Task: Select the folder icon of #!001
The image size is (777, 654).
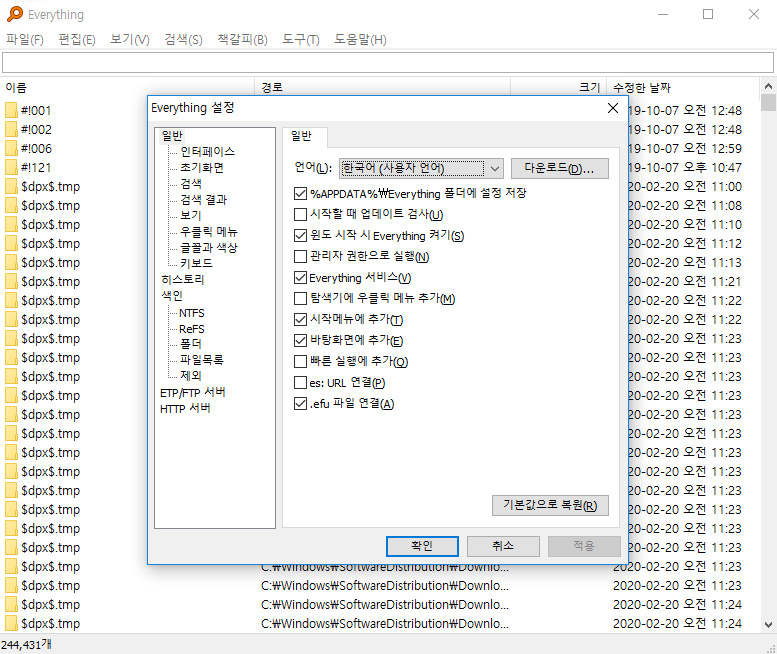Action: [x=11, y=110]
